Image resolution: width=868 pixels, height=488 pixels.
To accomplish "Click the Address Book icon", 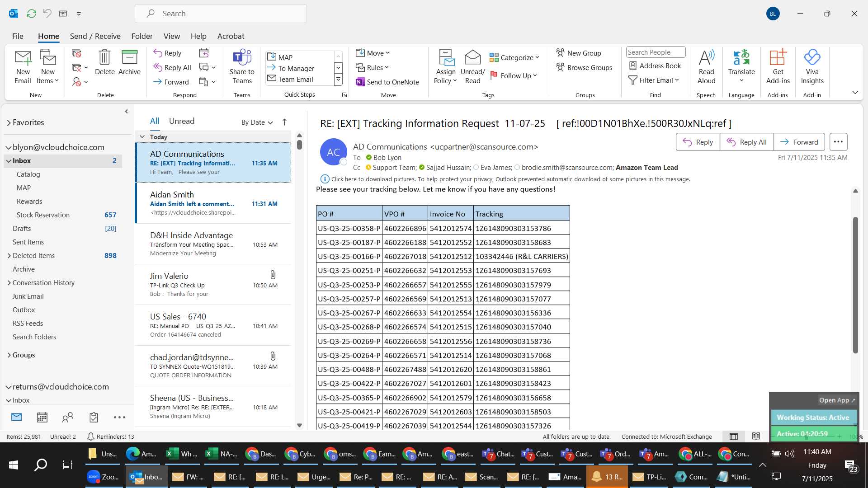I will point(633,66).
